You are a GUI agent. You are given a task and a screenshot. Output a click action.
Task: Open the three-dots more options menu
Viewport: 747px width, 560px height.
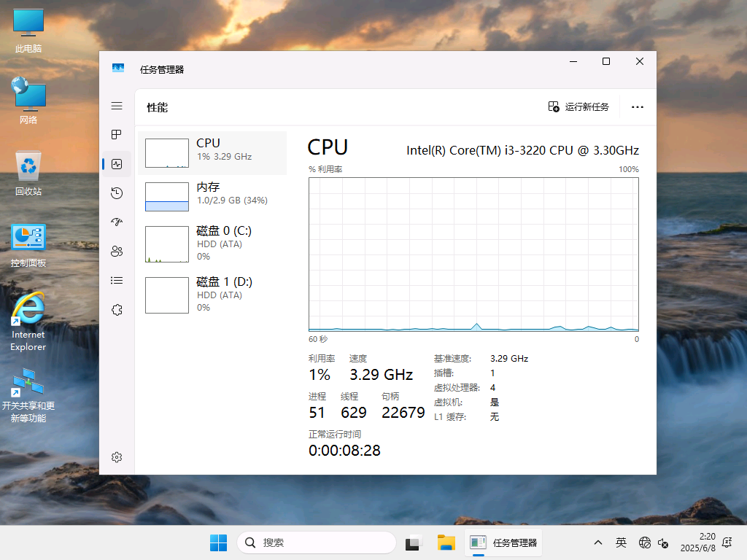point(638,106)
